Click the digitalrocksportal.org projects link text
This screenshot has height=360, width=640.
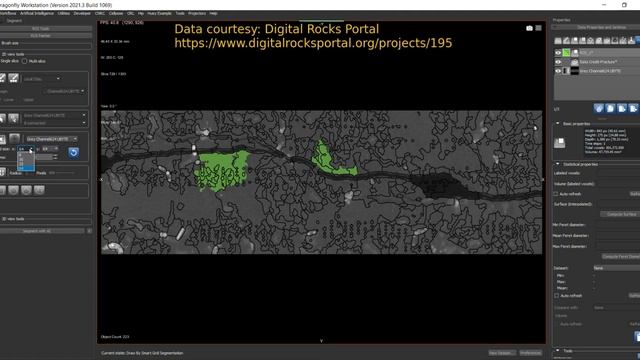(313, 43)
